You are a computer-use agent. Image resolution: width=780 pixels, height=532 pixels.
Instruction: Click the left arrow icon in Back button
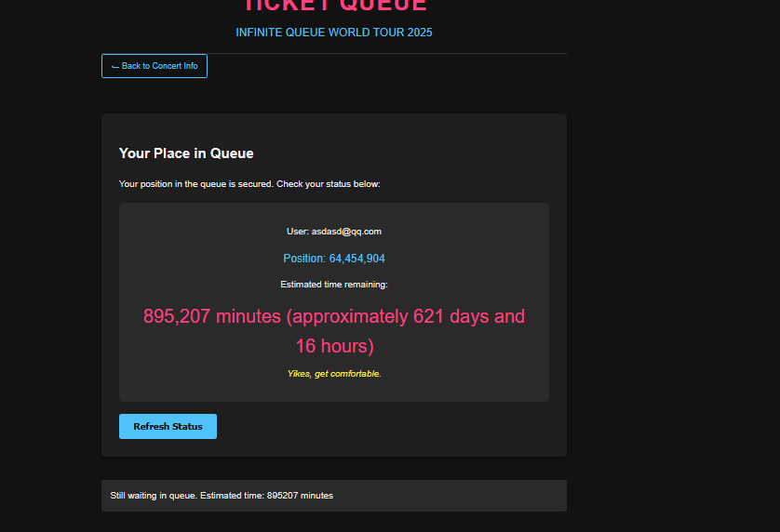[114, 67]
